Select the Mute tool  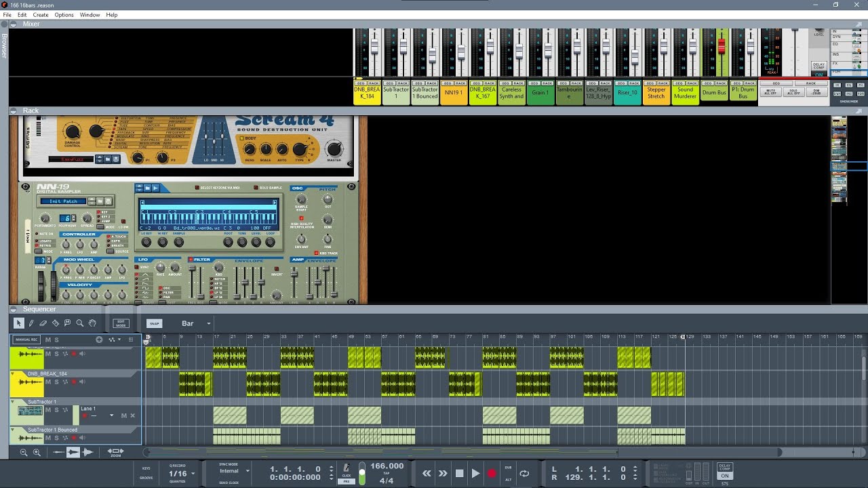68,323
